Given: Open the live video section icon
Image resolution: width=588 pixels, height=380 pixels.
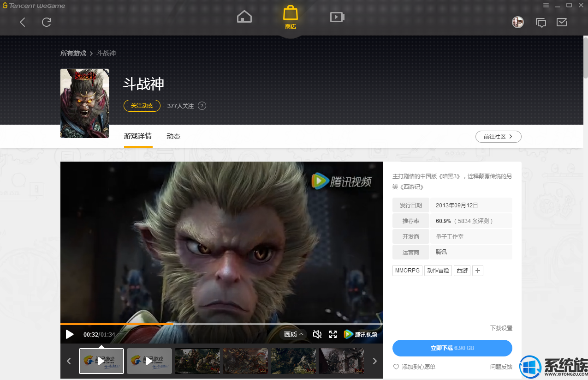Looking at the screenshot, I should tap(338, 17).
